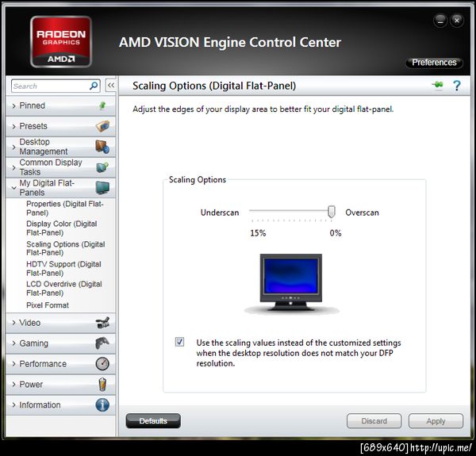This screenshot has width=476, height=456.
Task: Click the Gaming controller icon
Action: pyautogui.click(x=102, y=343)
